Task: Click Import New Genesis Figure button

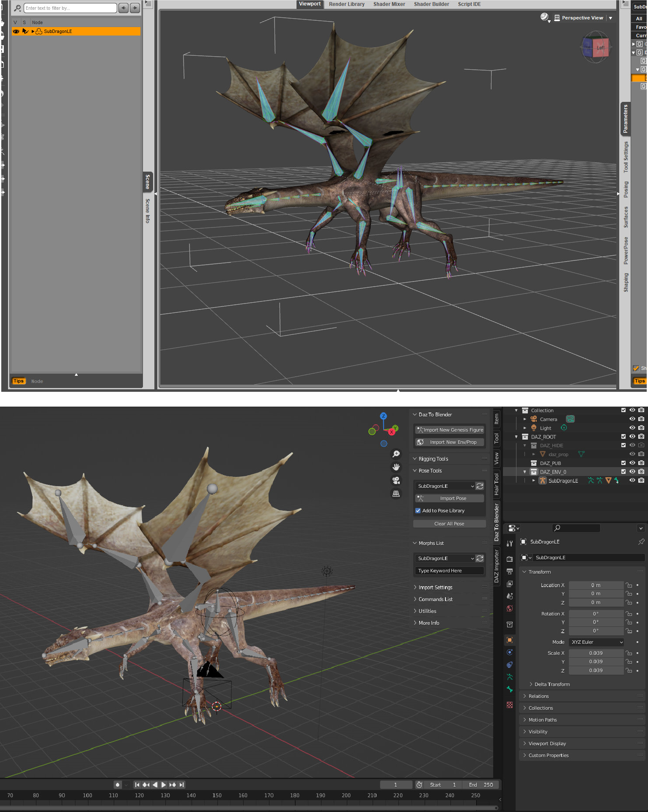Action: [449, 430]
